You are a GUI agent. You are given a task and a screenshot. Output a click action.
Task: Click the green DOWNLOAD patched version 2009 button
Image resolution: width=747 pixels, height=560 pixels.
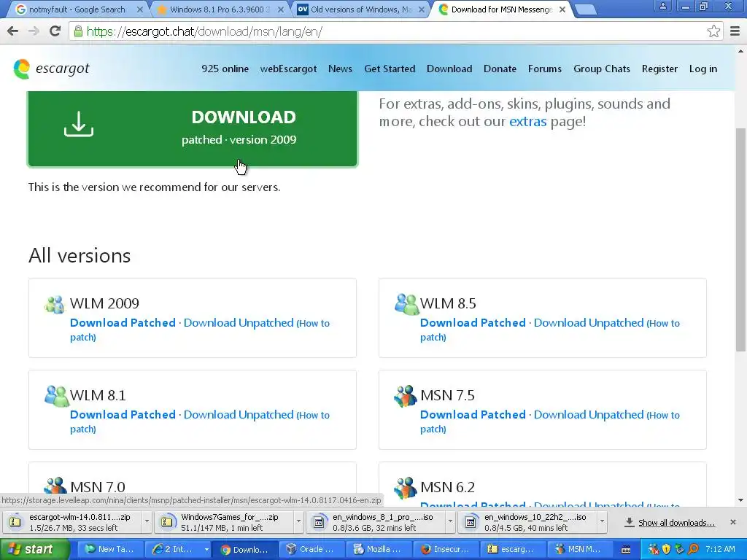coord(193,128)
